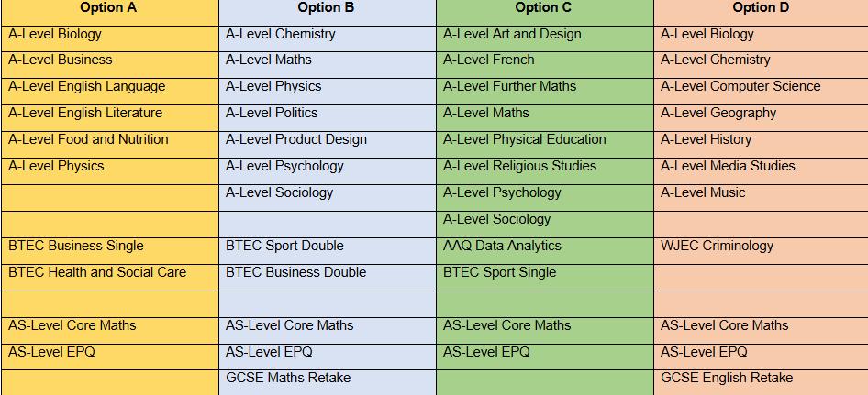The width and height of the screenshot is (868, 395).
Task: Select the A-Level English Language cell
Action: tap(87, 87)
